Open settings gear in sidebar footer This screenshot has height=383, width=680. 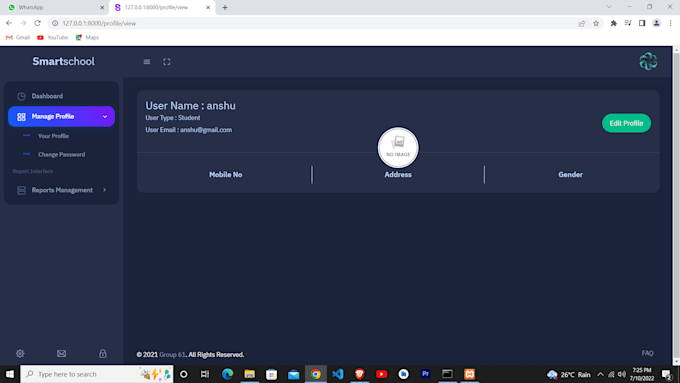[20, 354]
